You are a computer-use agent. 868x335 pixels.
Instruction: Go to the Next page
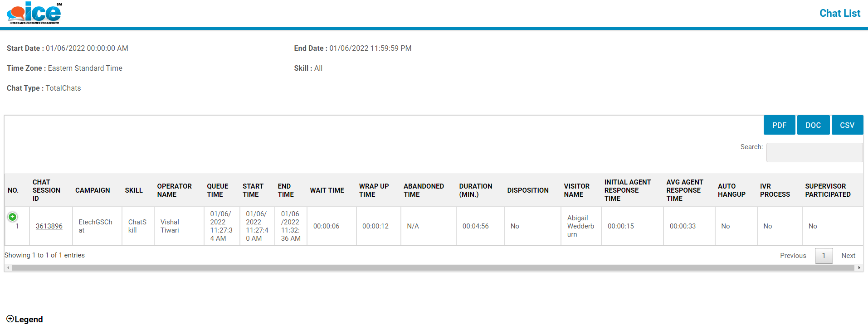(848, 256)
